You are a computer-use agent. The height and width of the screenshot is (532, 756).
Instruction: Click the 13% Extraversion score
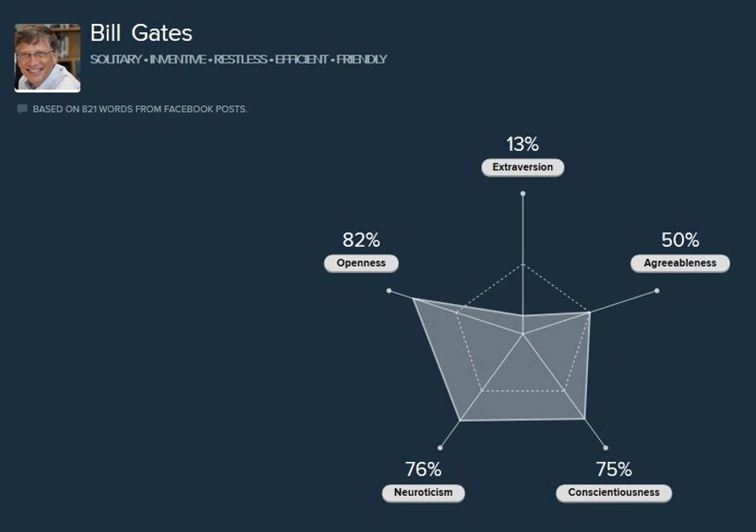coord(523,144)
